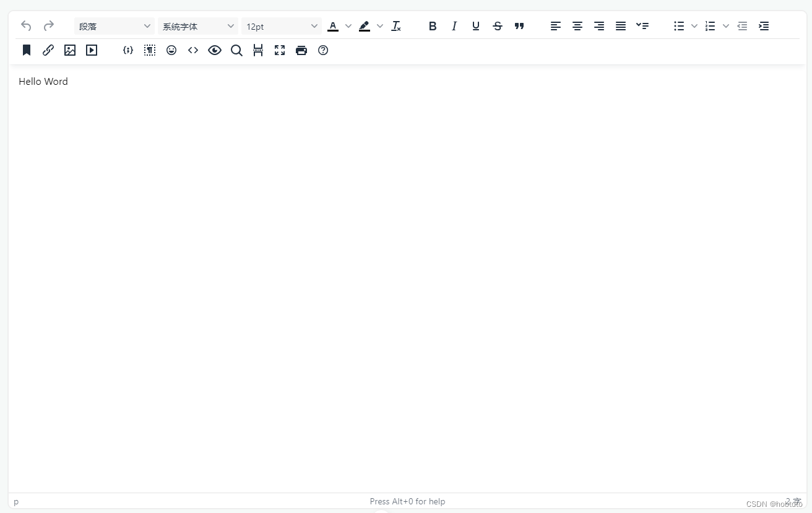The image size is (812, 513).
Task: Click the word count in status bar
Action: pyautogui.click(x=793, y=501)
